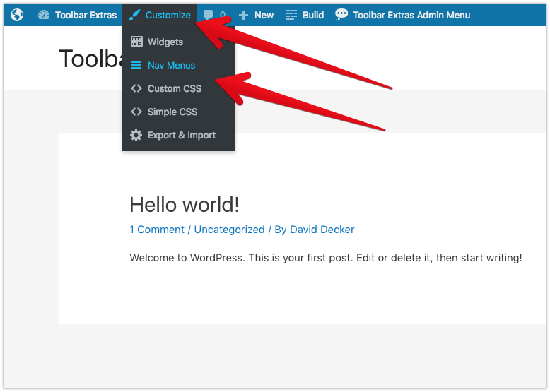Open the Uncategorized category link
550x392 pixels.
point(229,230)
